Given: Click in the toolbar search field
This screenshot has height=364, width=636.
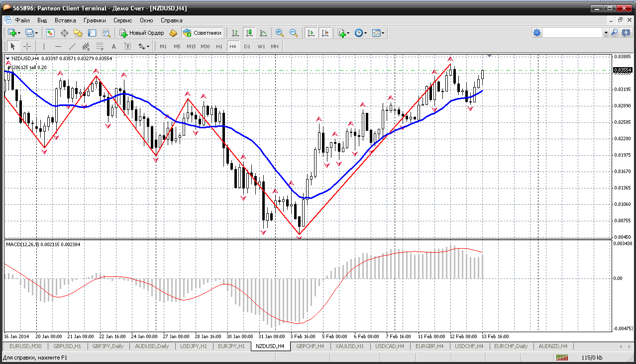Looking at the screenshot, I should pyautogui.click(x=572, y=33).
